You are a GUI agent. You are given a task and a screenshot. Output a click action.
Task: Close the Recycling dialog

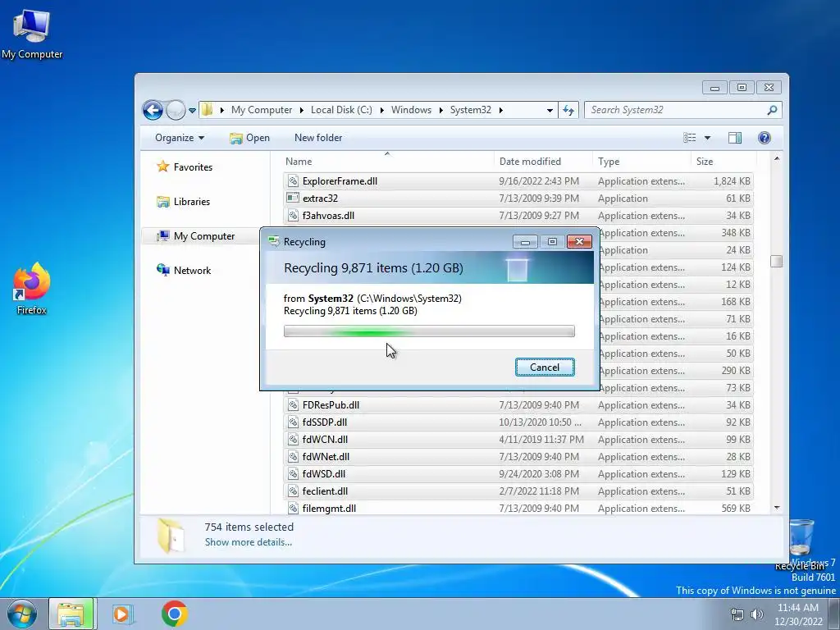point(579,242)
